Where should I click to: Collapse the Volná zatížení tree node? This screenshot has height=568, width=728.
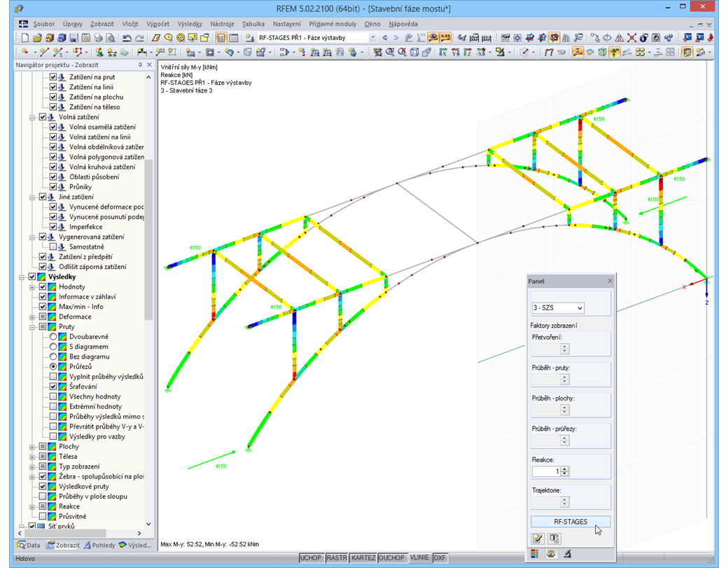click(32, 118)
